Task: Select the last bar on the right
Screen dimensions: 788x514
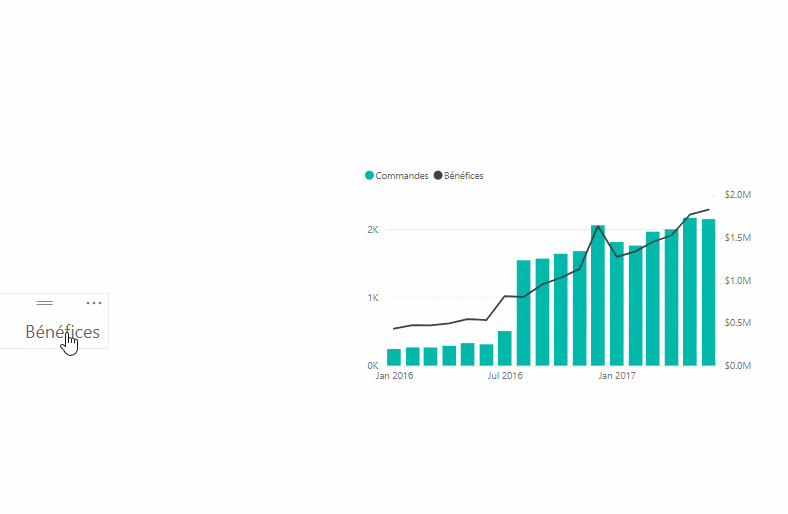Action: click(709, 292)
